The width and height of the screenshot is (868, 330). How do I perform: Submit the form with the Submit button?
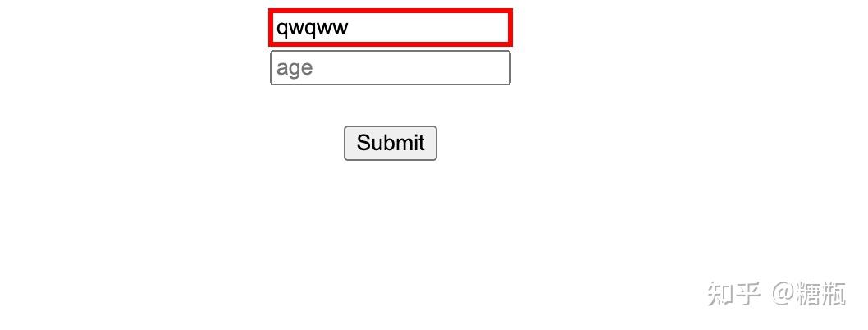pos(391,144)
